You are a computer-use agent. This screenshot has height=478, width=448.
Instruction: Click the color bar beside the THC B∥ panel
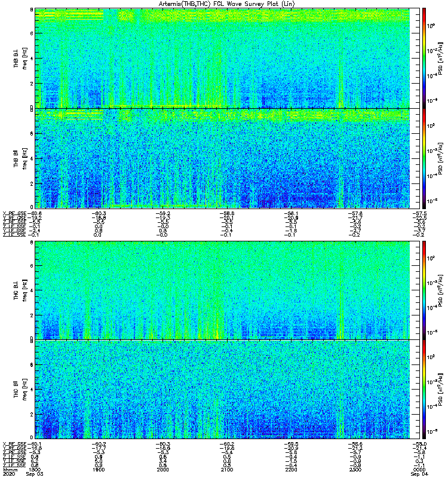coord(424,390)
